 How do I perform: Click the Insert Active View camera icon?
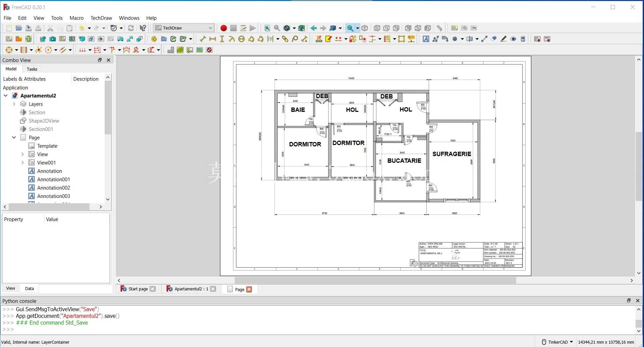(52, 39)
